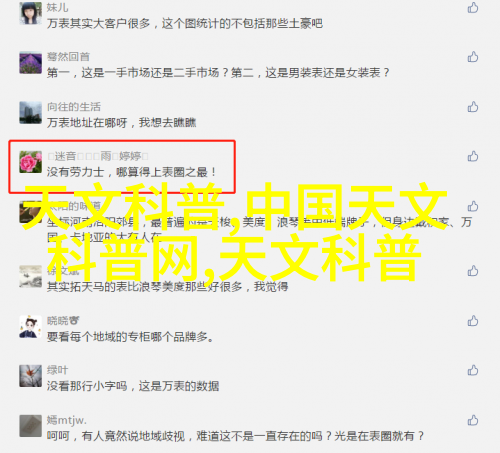This screenshot has width=500, height=453.
Task: Like the 地域歧视 comment by mtjw
Action: pos(473,420)
